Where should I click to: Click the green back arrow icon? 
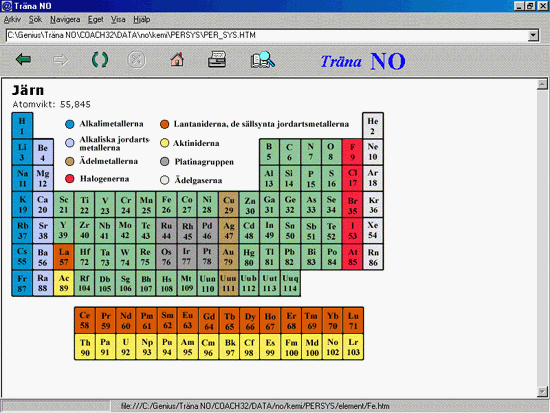pos(24,60)
